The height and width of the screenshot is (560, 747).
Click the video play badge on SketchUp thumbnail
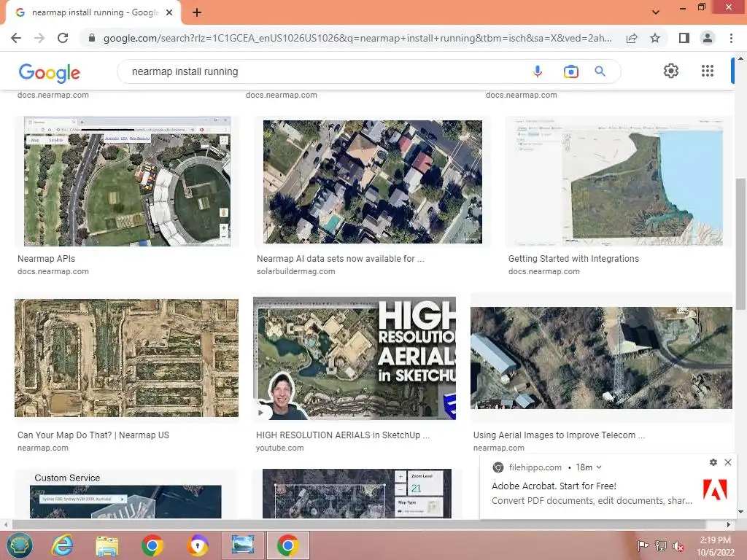pos(260,413)
